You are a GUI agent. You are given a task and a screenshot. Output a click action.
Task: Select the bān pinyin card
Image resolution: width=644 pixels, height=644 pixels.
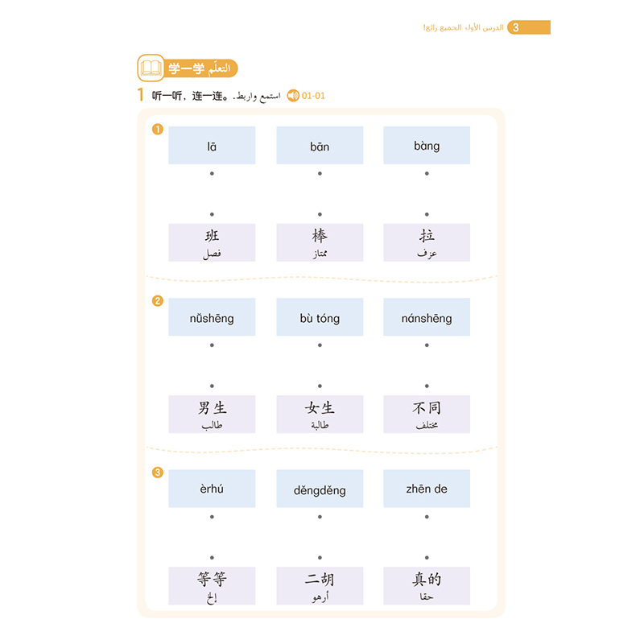320,146
